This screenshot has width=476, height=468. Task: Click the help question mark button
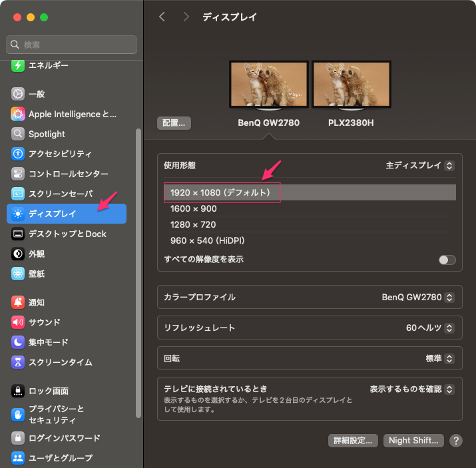(x=456, y=441)
